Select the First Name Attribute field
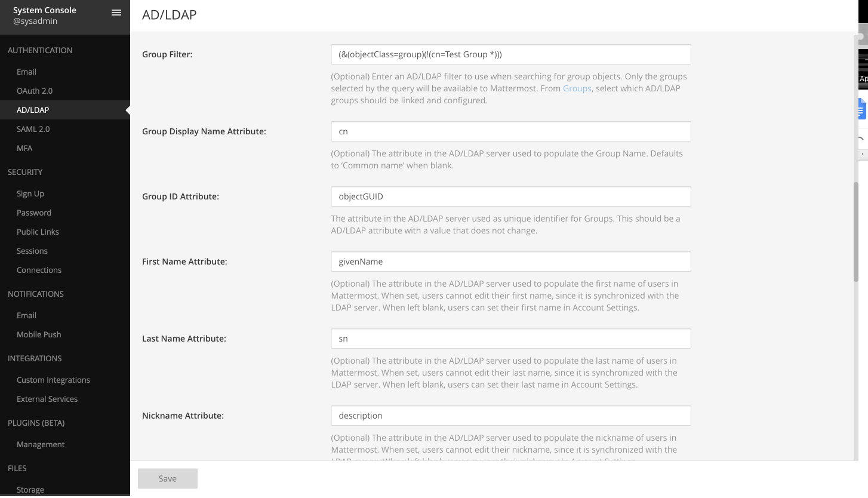This screenshot has width=868, height=498. pos(510,262)
